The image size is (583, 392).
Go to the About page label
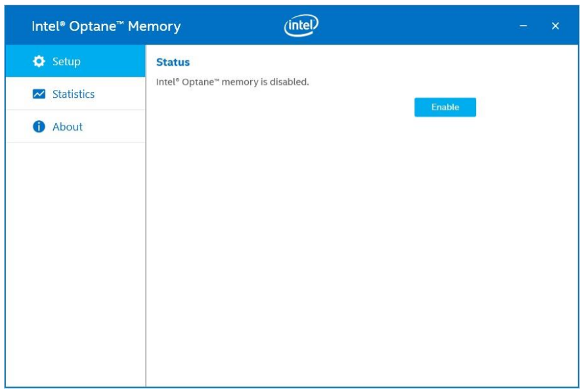(68, 127)
